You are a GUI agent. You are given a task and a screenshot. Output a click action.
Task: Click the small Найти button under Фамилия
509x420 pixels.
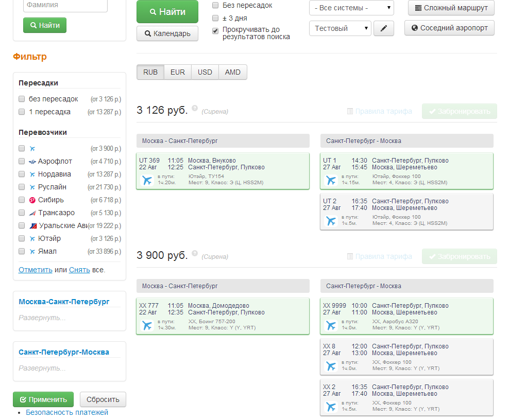coord(45,25)
